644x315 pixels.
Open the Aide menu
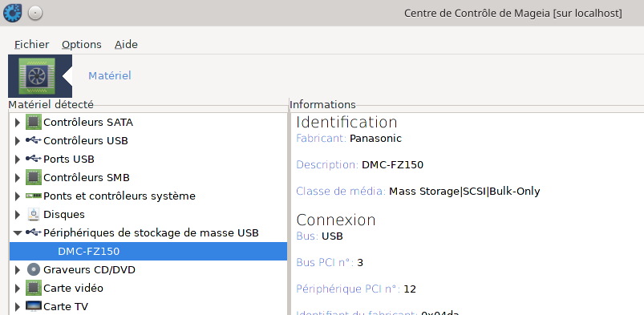click(x=126, y=44)
